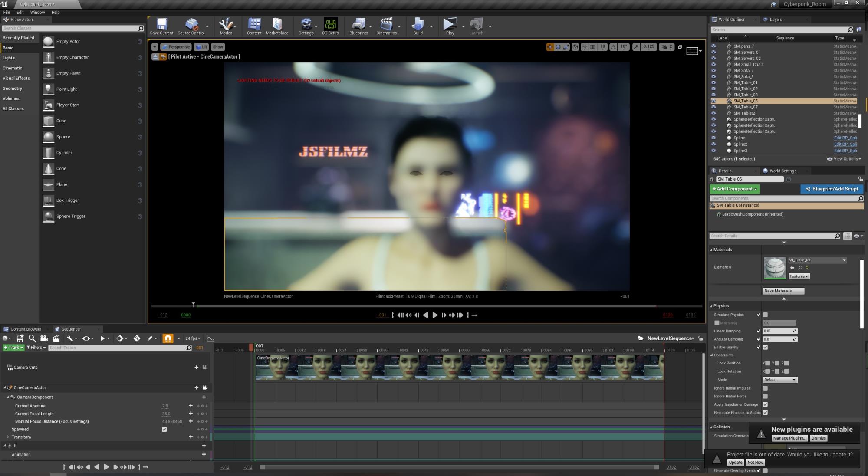Open the Content browser toolbar icon
This screenshot has width=868, height=476.
tap(254, 26)
